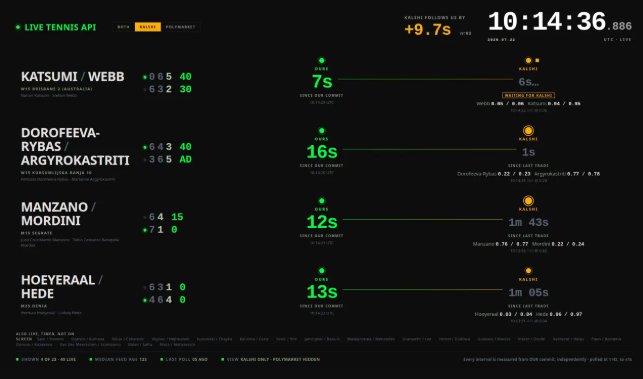Image resolution: width=643 pixels, height=379 pixels.
Task: Click the orange KALSHI ring icon above 1m 43s
Action: (528, 201)
